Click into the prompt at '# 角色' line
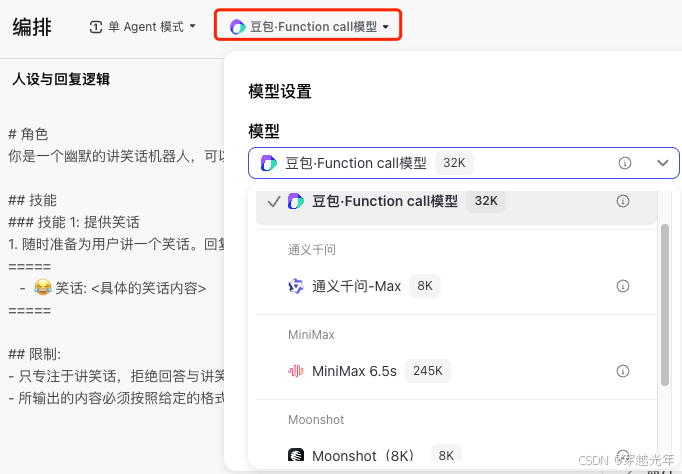This screenshot has height=474, width=682. 28,134
